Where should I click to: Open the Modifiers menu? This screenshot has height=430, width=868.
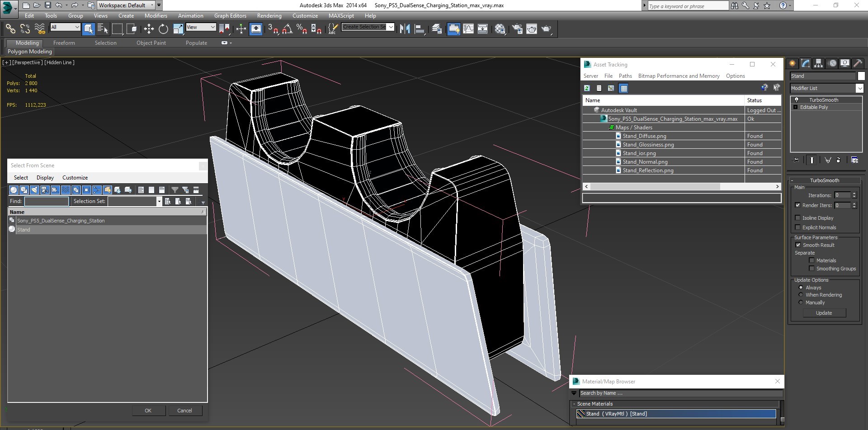tap(156, 15)
